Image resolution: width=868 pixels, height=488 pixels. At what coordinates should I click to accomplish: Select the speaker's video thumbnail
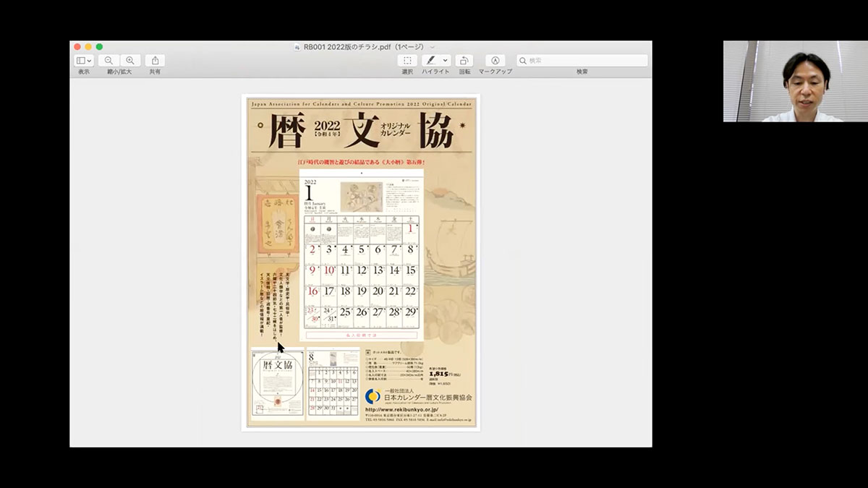tap(795, 81)
